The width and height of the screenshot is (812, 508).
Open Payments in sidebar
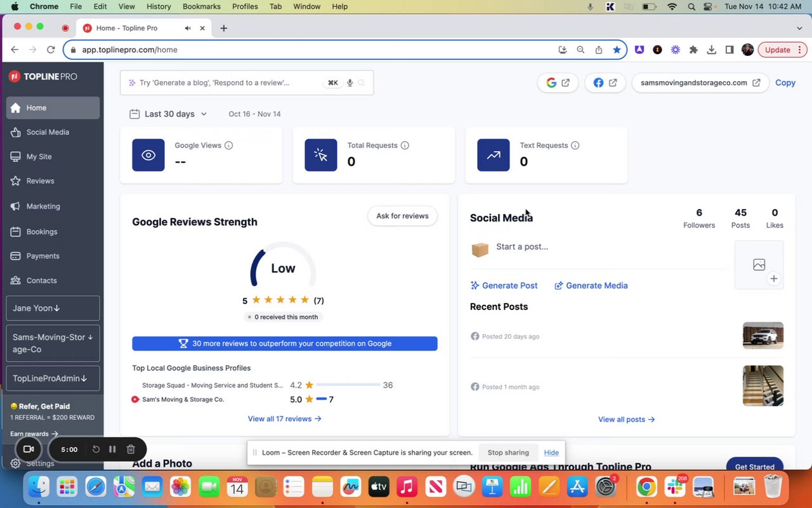click(x=53, y=256)
